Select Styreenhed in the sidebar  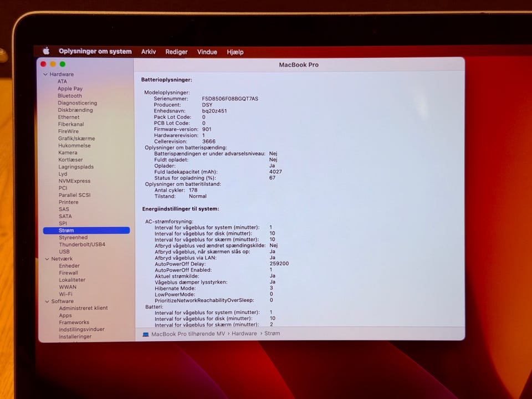[x=73, y=238]
